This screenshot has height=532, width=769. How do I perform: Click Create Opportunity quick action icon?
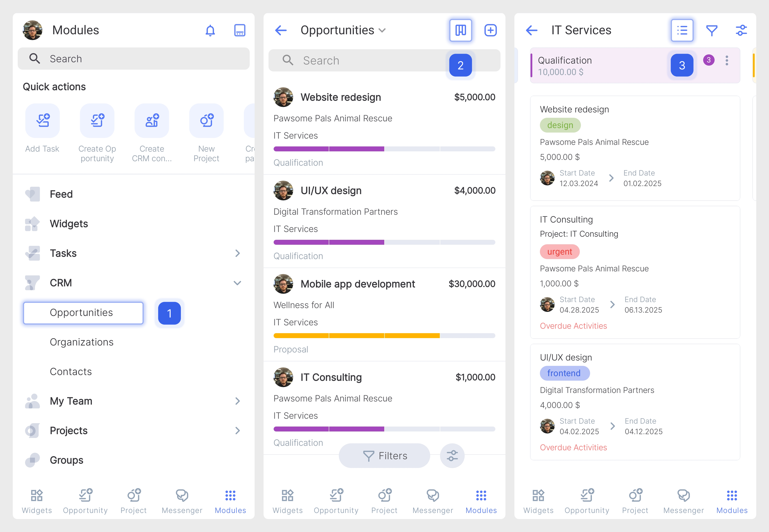coord(97,121)
